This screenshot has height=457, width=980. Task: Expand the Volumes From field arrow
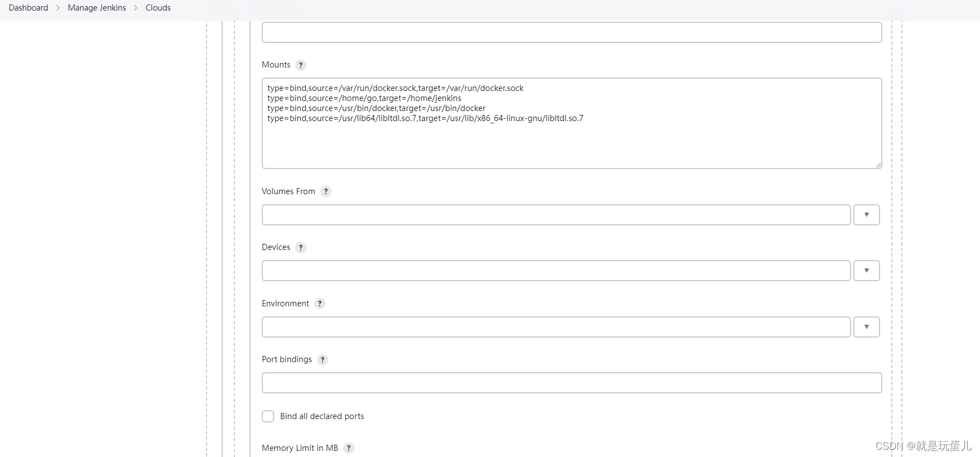click(866, 215)
